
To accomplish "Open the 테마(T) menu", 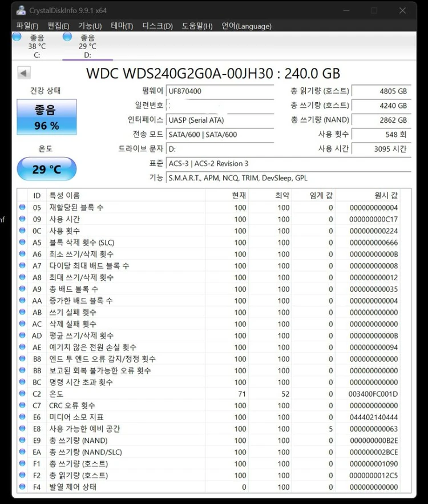I will pyautogui.click(x=122, y=26).
